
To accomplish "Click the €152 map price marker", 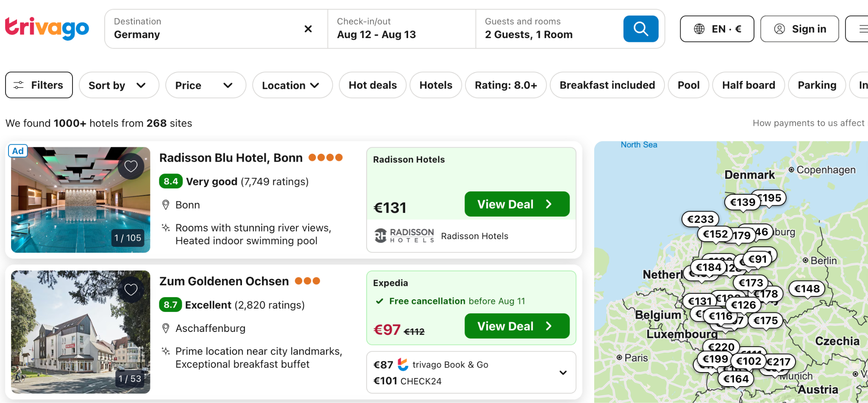I will [x=715, y=234].
